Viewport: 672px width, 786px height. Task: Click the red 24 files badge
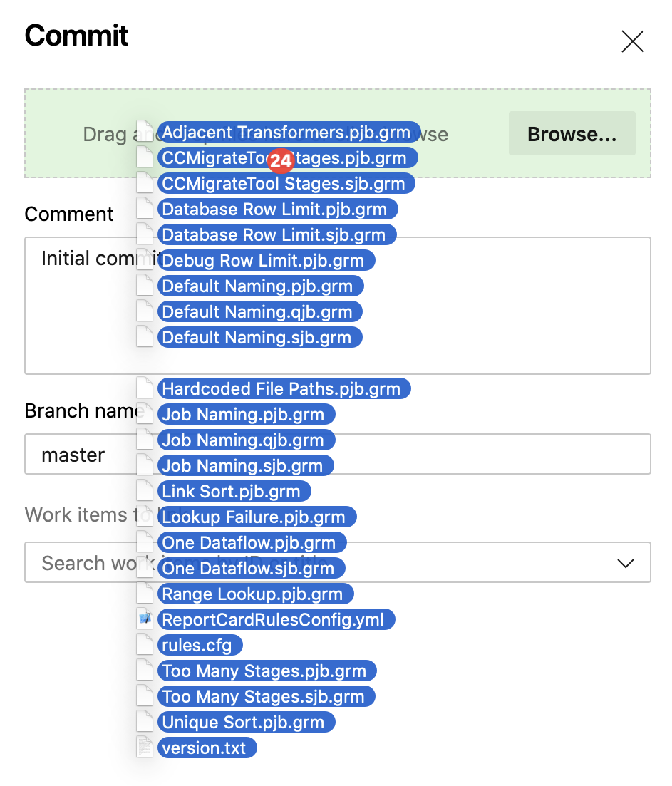[x=281, y=161]
